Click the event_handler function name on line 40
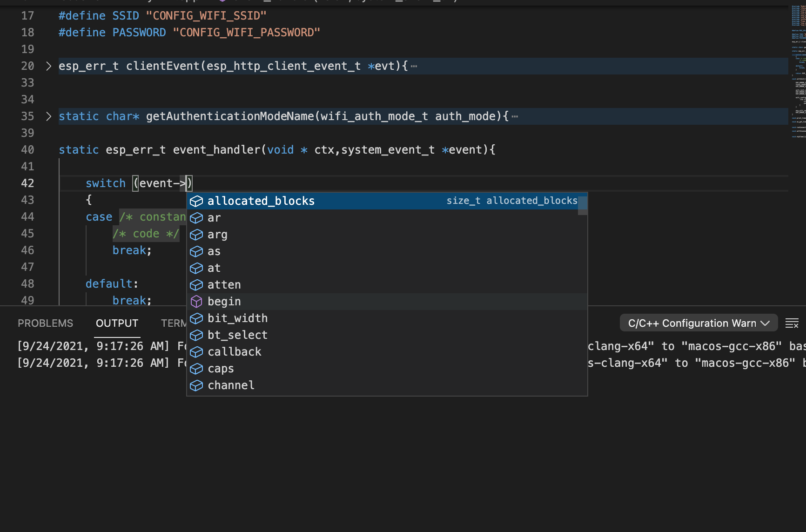 tap(216, 150)
